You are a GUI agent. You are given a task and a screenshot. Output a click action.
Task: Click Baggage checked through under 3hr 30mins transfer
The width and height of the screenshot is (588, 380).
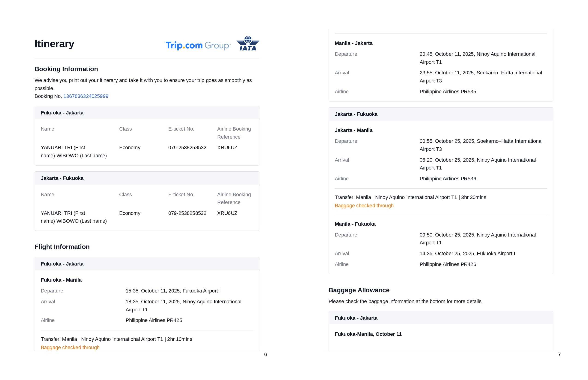click(x=364, y=205)
